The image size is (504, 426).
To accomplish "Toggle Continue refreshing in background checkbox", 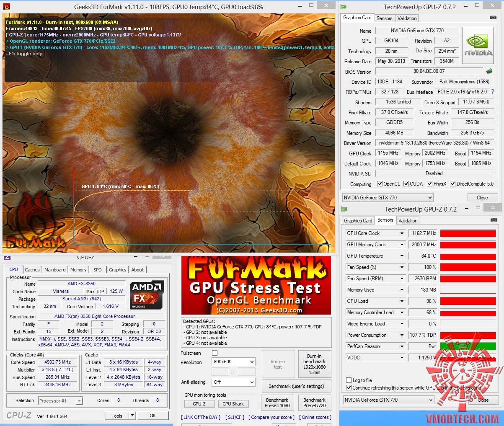I will point(349,388).
